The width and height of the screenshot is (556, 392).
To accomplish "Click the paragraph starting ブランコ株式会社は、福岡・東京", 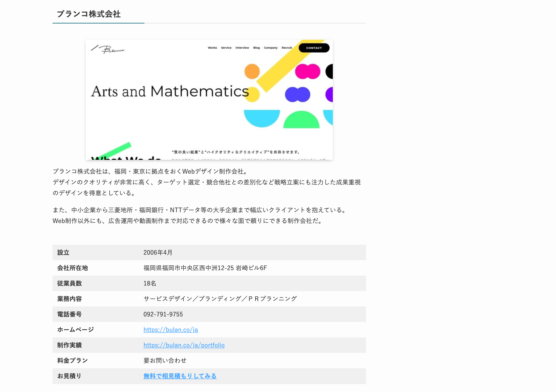I will 207,182.
